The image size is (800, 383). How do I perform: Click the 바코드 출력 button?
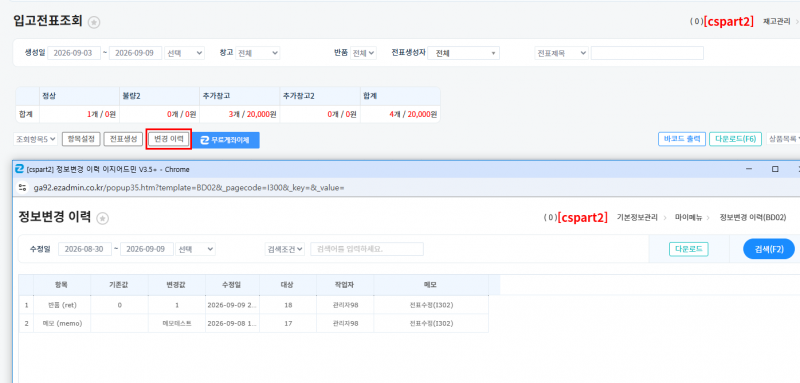pos(682,139)
